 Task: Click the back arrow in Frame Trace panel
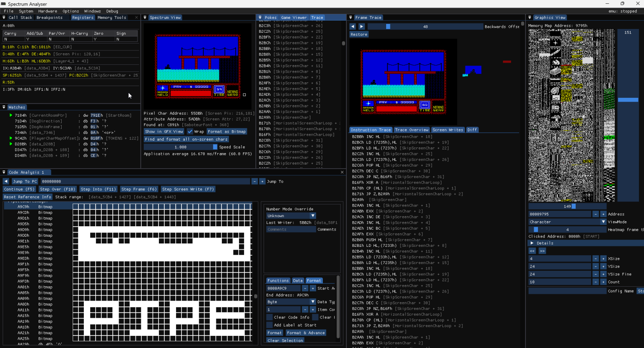pyautogui.click(x=353, y=26)
